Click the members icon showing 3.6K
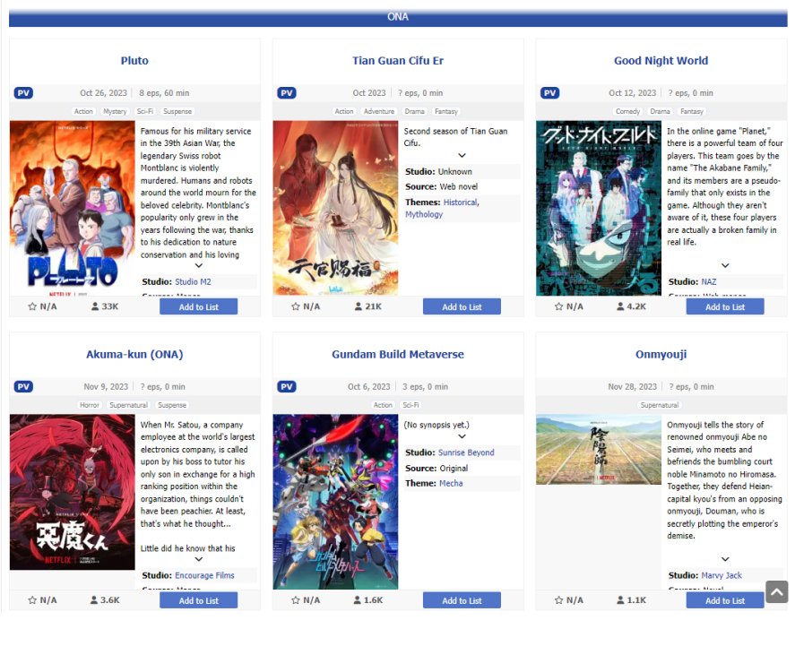The width and height of the screenshot is (795, 672). tap(94, 600)
